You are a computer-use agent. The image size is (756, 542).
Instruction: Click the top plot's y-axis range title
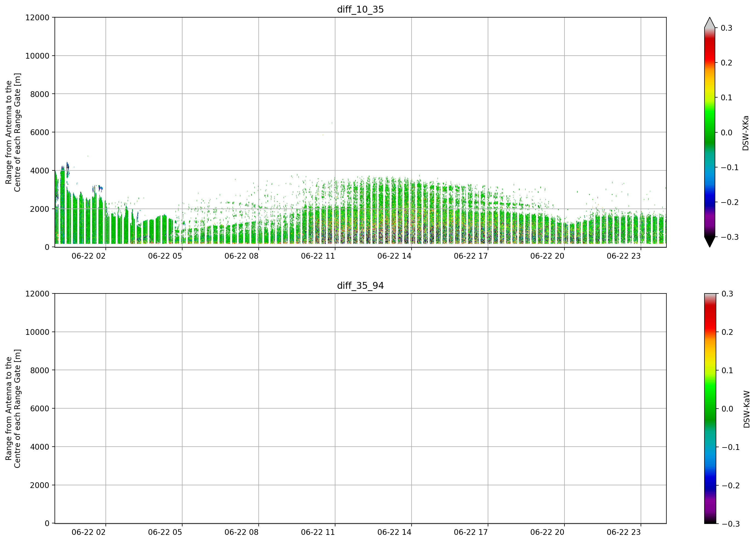(x=13, y=132)
